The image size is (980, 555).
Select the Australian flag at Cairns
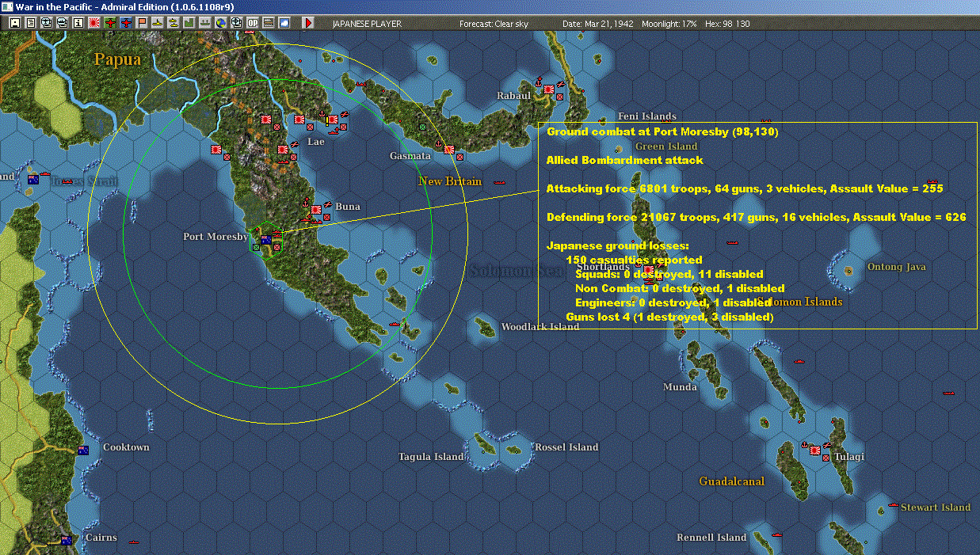67,540
